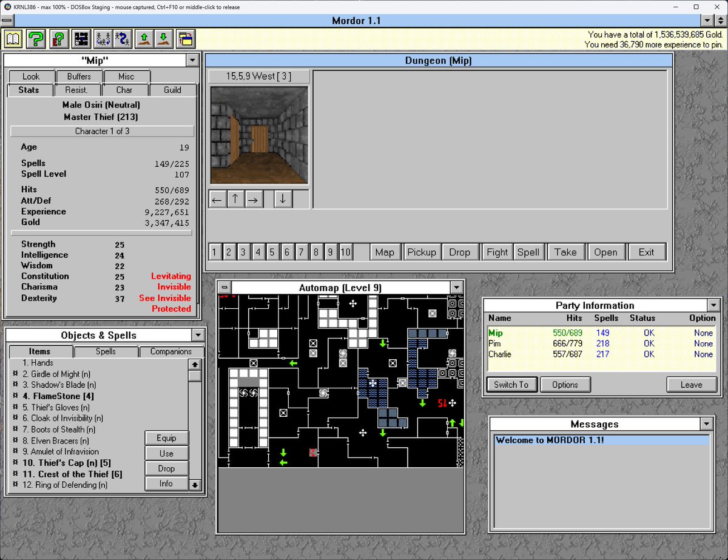Open the Objects & Spells panel dropdown

[x=197, y=335]
